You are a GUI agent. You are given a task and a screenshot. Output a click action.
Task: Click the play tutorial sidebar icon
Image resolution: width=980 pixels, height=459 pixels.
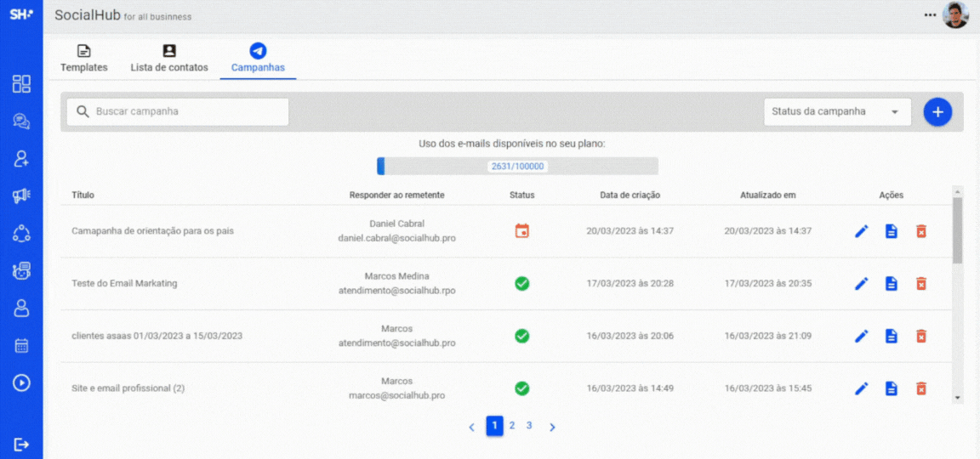[21, 382]
